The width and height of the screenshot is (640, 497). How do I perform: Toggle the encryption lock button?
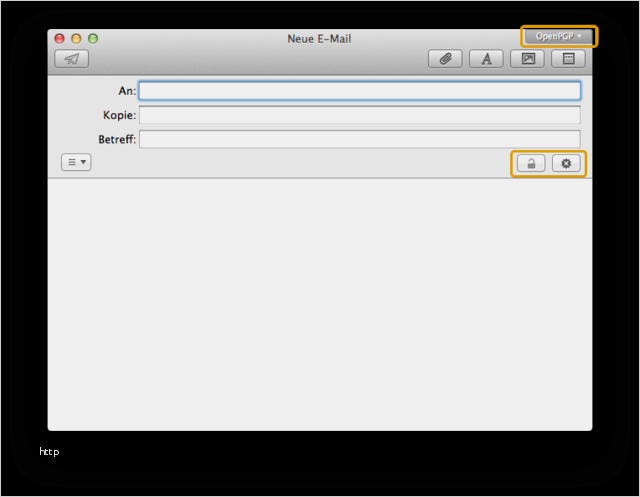click(531, 163)
